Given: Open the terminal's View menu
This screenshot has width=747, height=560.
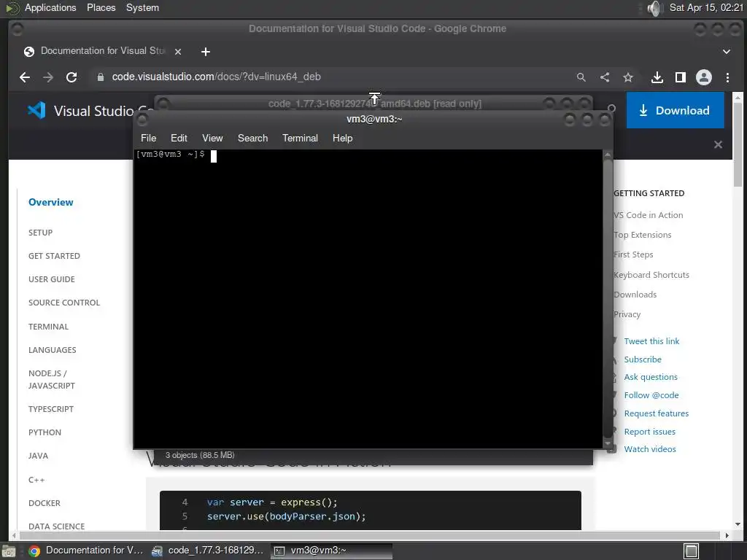Looking at the screenshot, I should [x=212, y=138].
